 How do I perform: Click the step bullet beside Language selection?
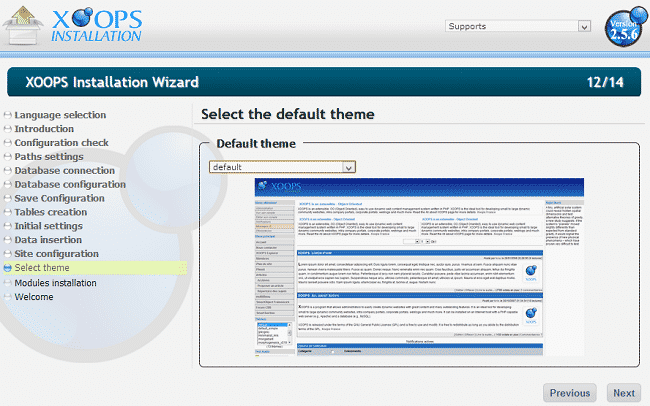(7, 115)
